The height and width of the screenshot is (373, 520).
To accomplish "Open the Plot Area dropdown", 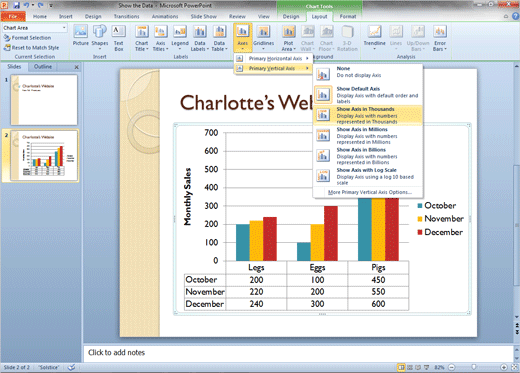I will tap(288, 38).
